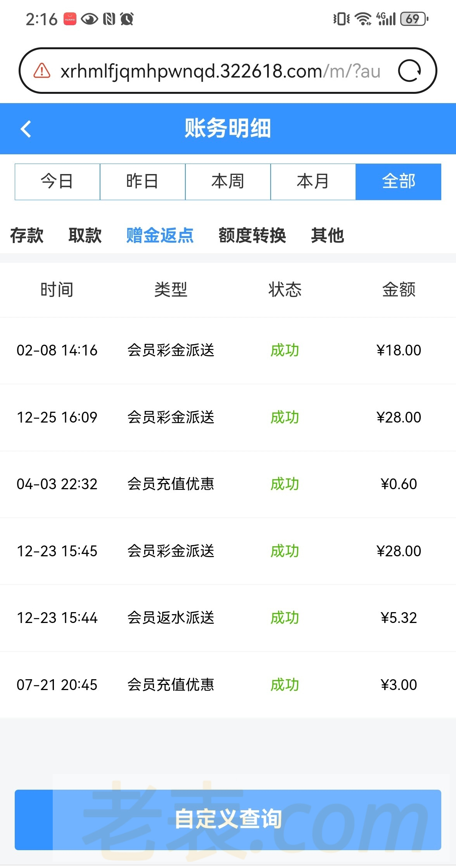Tap the browser URL address bar
The image size is (456, 868).
pos(219,71)
